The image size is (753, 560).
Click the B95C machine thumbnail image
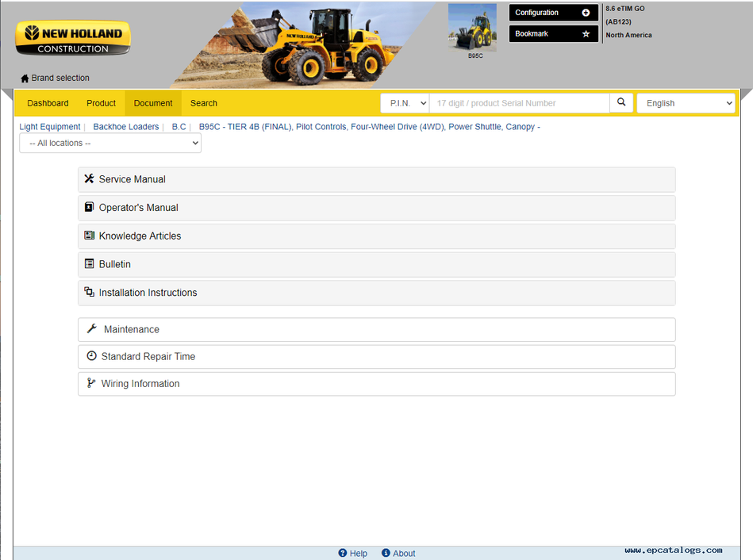click(x=472, y=28)
